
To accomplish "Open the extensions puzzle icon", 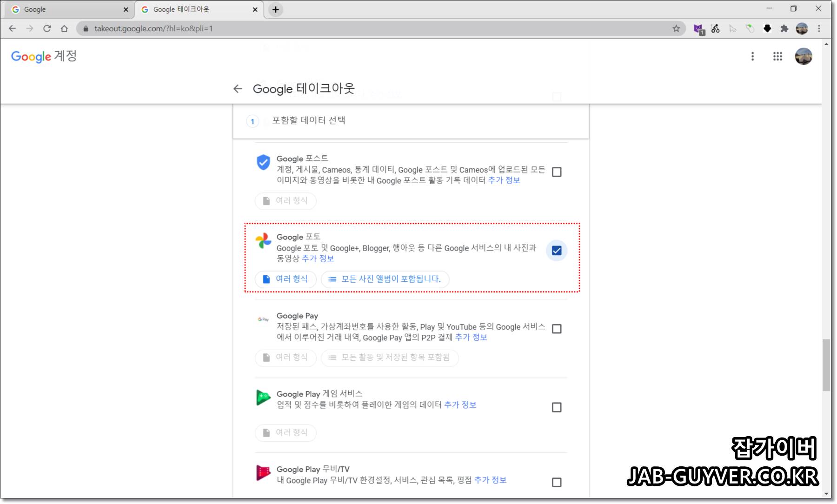I will (x=784, y=28).
